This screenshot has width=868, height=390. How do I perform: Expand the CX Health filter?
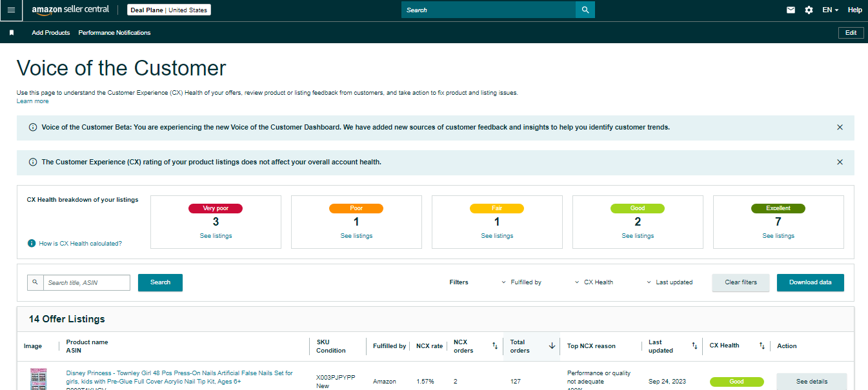(594, 282)
